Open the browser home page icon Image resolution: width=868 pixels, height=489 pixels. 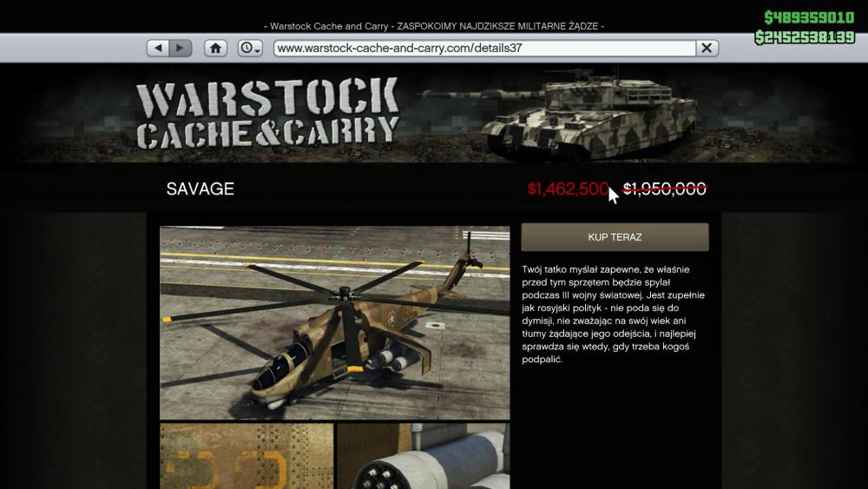pyautogui.click(x=215, y=48)
